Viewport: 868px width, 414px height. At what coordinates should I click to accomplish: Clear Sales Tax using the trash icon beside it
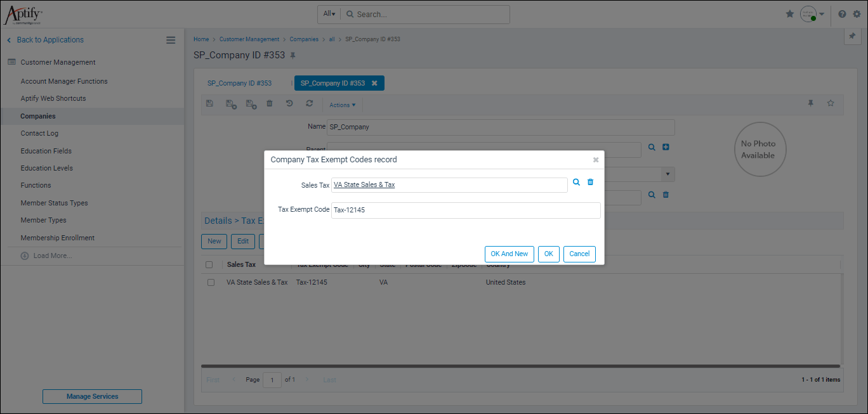(x=590, y=182)
